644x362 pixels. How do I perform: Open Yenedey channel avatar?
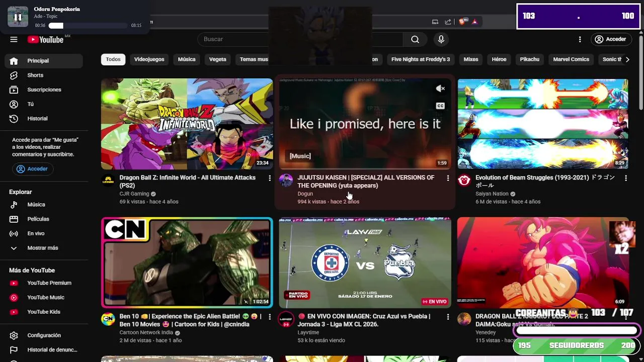(x=464, y=319)
